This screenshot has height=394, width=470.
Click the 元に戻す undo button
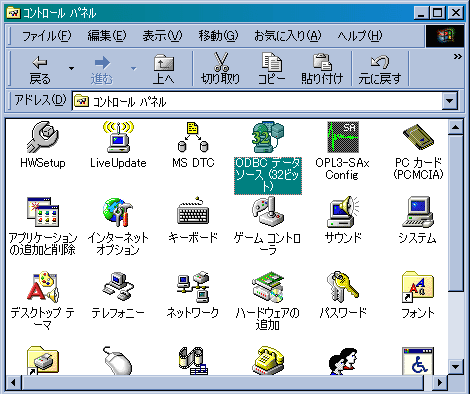[380, 69]
